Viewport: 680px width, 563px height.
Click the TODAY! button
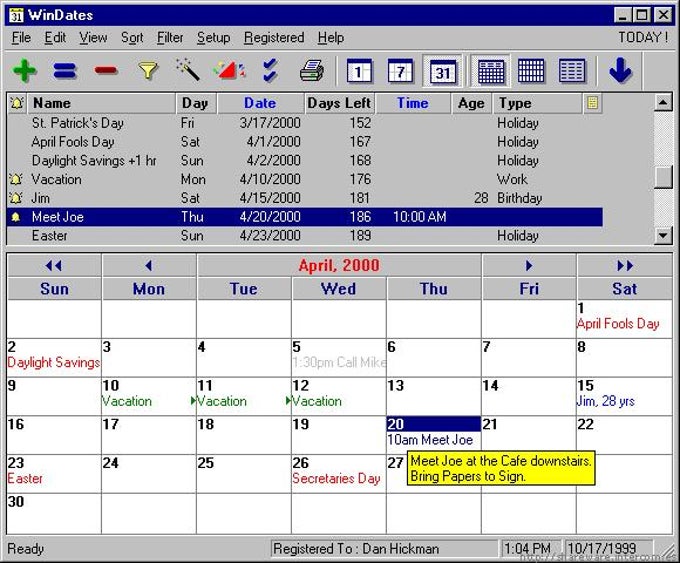click(x=643, y=37)
